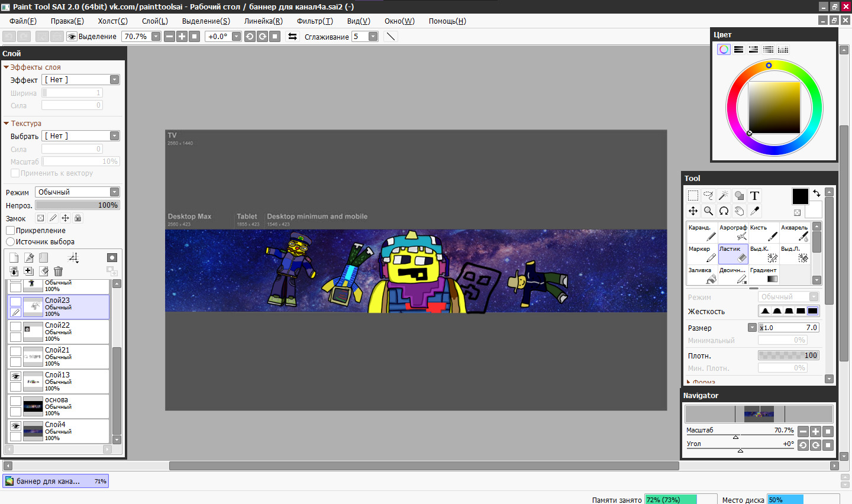852x504 pixels.
Task: Hide the Слой13 layer via eye icon
Action: [x=15, y=376]
